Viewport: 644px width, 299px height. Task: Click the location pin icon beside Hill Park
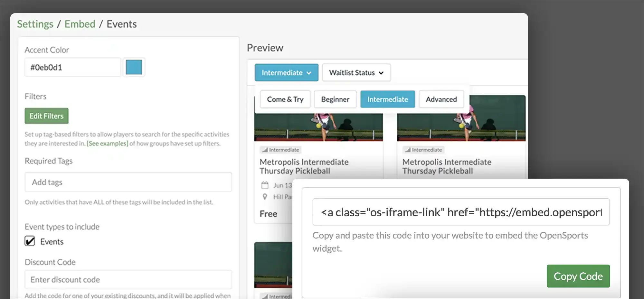(265, 197)
